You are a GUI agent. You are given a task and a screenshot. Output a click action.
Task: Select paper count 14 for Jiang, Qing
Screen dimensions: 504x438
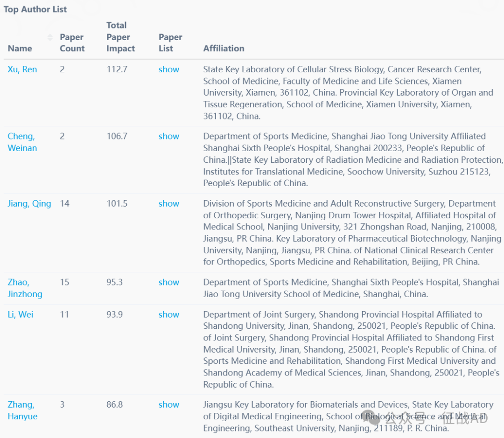tap(64, 204)
